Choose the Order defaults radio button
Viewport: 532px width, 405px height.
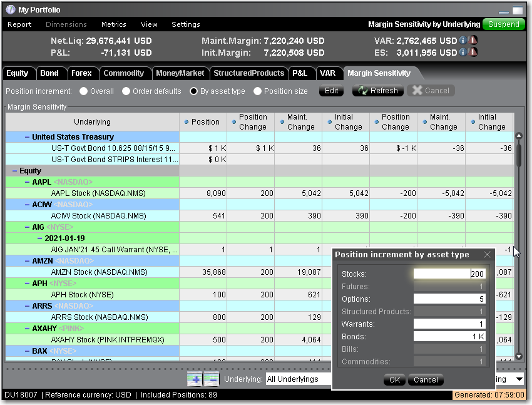[126, 91]
